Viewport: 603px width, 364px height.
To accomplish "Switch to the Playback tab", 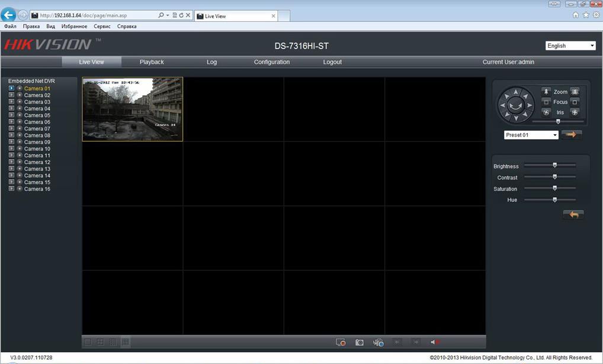I will 152,62.
